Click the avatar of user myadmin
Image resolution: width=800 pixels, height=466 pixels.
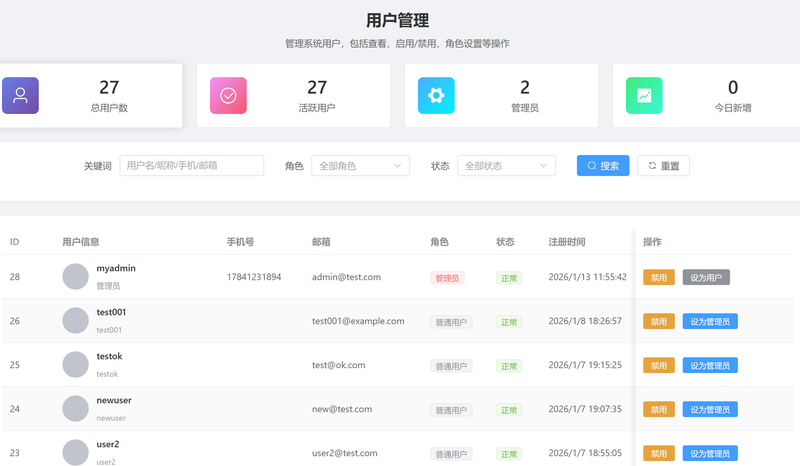point(76,277)
